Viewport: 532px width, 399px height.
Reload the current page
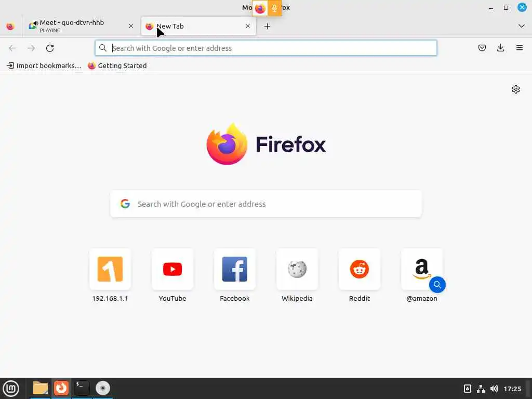[x=50, y=48]
